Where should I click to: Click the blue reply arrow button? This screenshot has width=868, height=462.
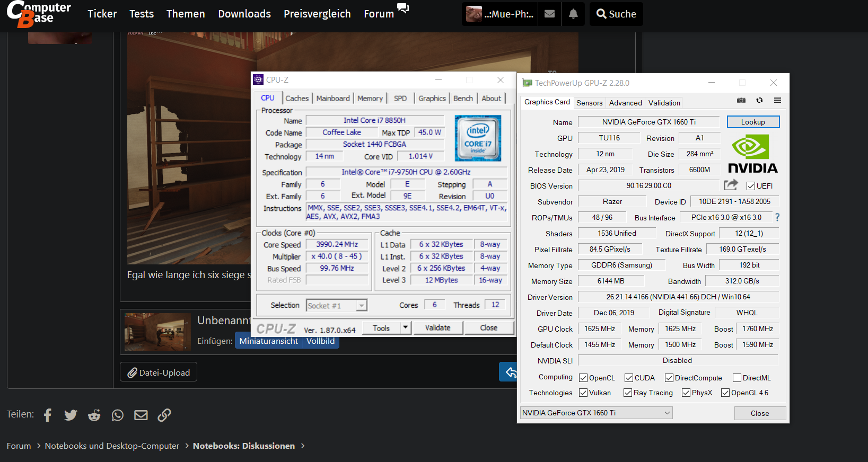pos(508,372)
